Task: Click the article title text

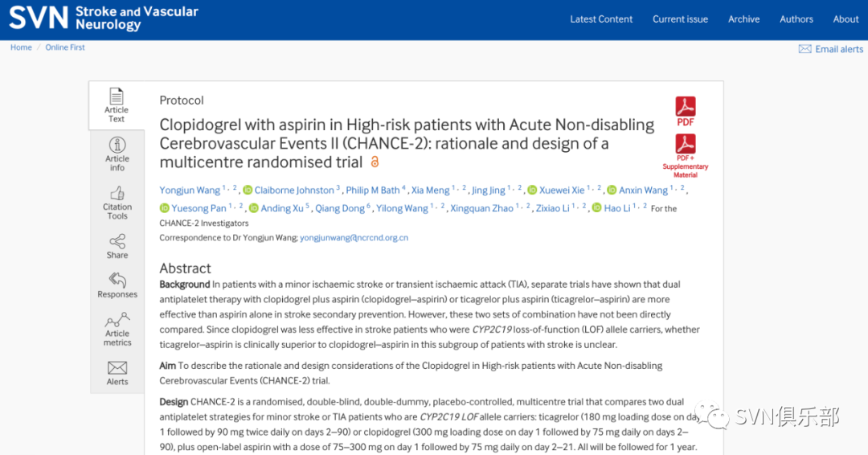Action: tap(407, 143)
